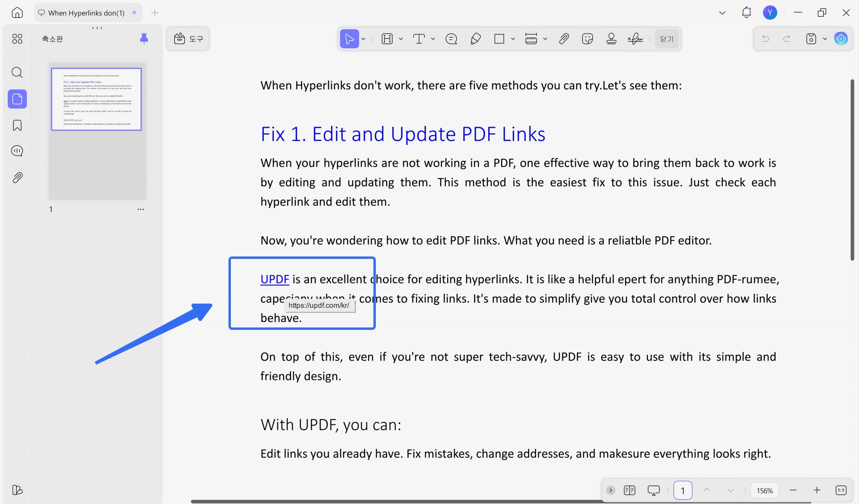Zoom in with plus button

click(x=817, y=490)
